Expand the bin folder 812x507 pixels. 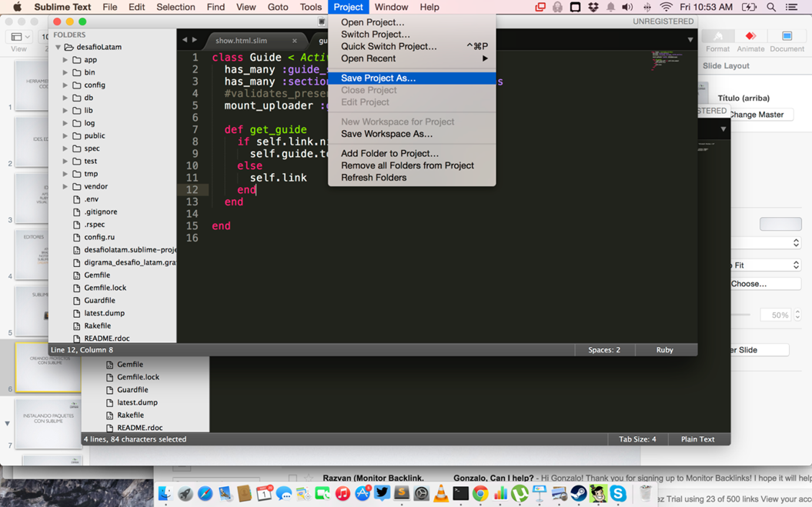pos(65,72)
